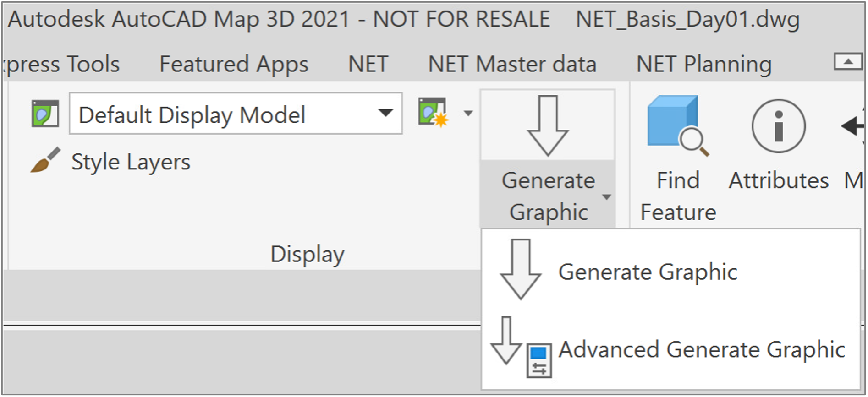
Task: Switch to the Featured Apps tab
Action: 234,64
